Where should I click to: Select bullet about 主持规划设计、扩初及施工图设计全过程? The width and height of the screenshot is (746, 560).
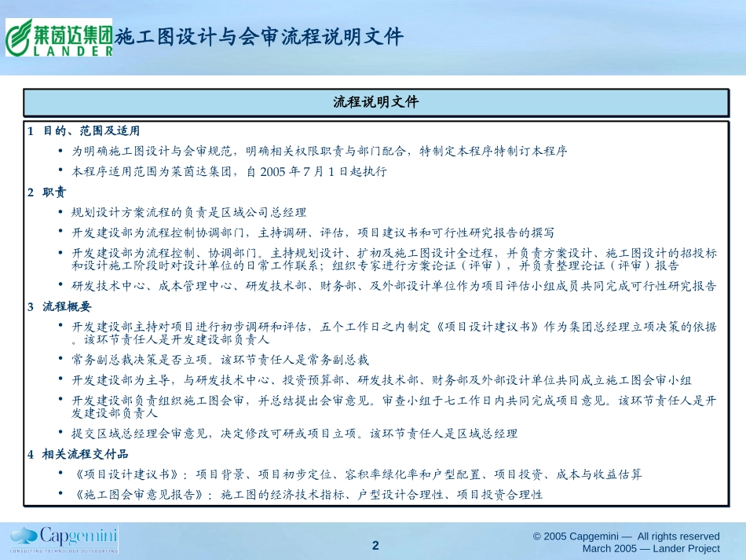coord(394,259)
